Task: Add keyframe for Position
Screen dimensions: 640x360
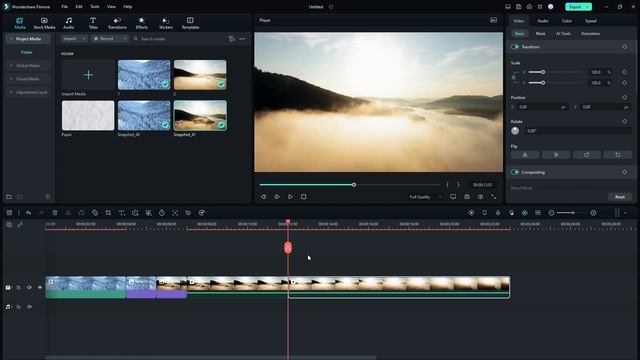Action: [624, 98]
